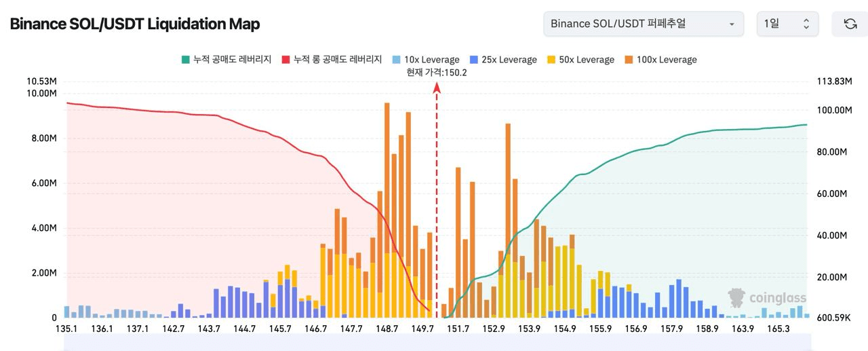Click the x-axis label 157.9
This screenshot has height=351, width=868.
point(672,329)
